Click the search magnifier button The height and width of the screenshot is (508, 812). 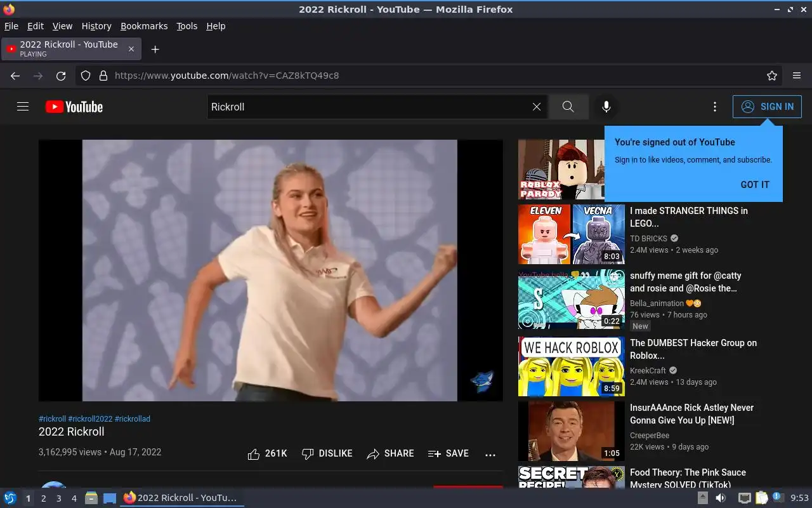click(568, 107)
